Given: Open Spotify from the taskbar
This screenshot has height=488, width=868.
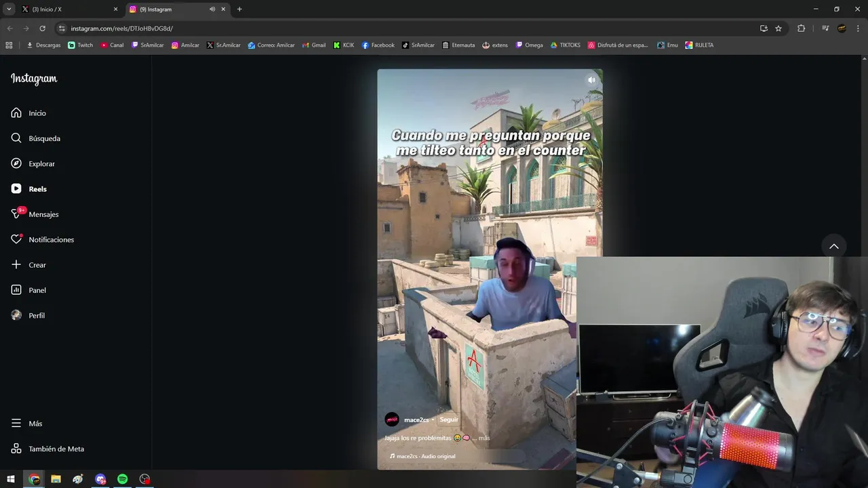Looking at the screenshot, I should tap(122, 479).
